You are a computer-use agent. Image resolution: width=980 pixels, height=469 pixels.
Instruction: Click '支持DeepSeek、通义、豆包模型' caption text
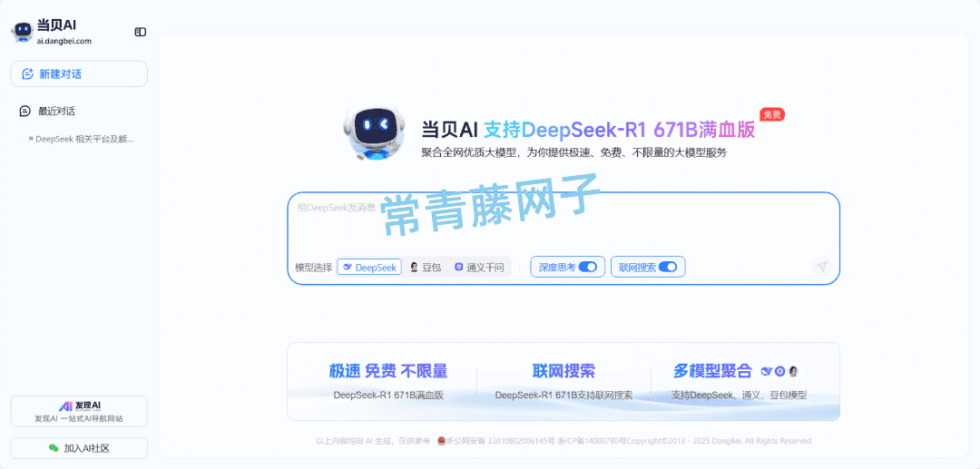[x=739, y=395]
